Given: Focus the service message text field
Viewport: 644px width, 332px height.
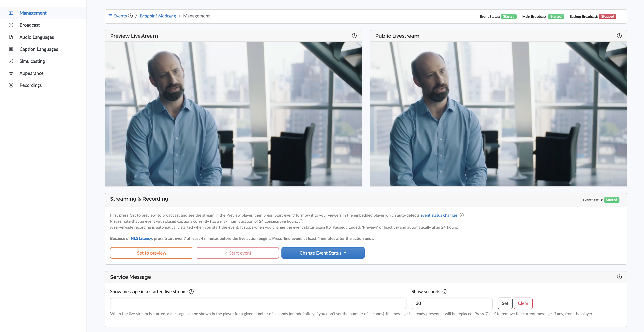Looking at the screenshot, I should coord(258,303).
